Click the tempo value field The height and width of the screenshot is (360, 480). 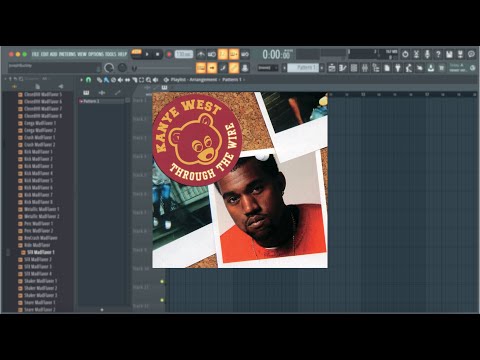pos(184,54)
